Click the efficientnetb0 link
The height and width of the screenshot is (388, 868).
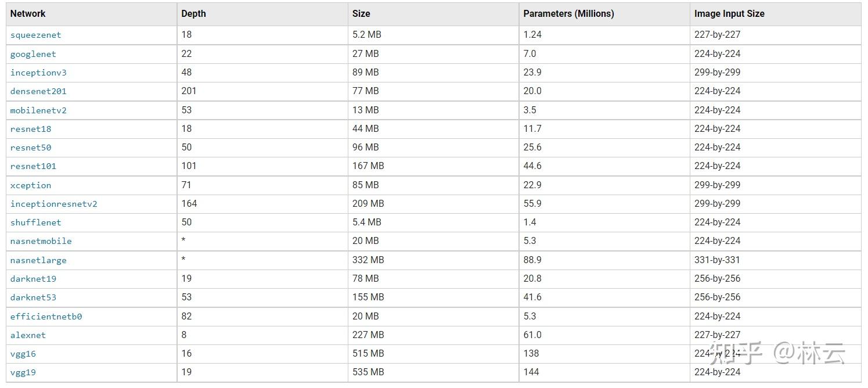46,317
